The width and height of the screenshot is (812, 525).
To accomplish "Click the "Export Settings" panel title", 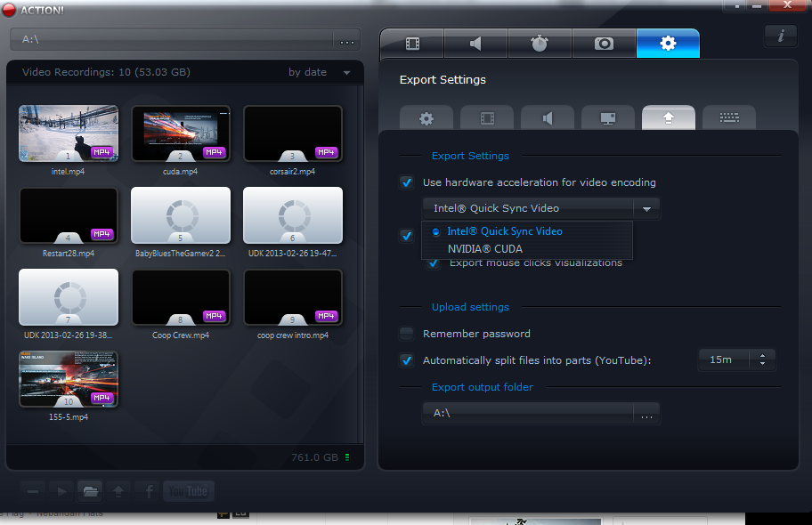I will pos(443,80).
